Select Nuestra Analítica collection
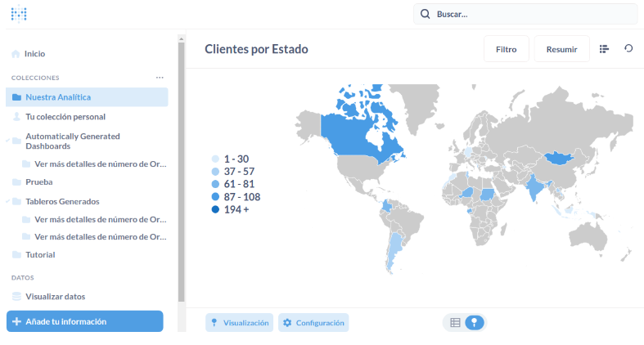This screenshot has height=345, width=644. (57, 97)
